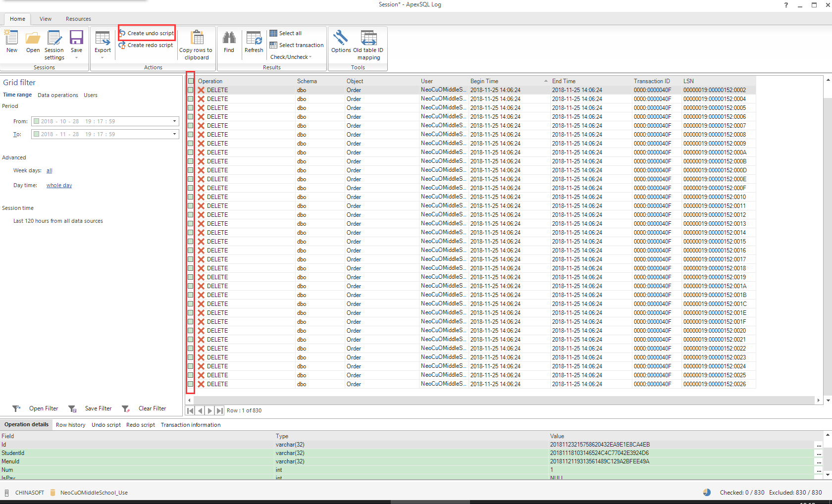832x504 pixels.
Task: Open the Options tool
Action: [x=341, y=42]
